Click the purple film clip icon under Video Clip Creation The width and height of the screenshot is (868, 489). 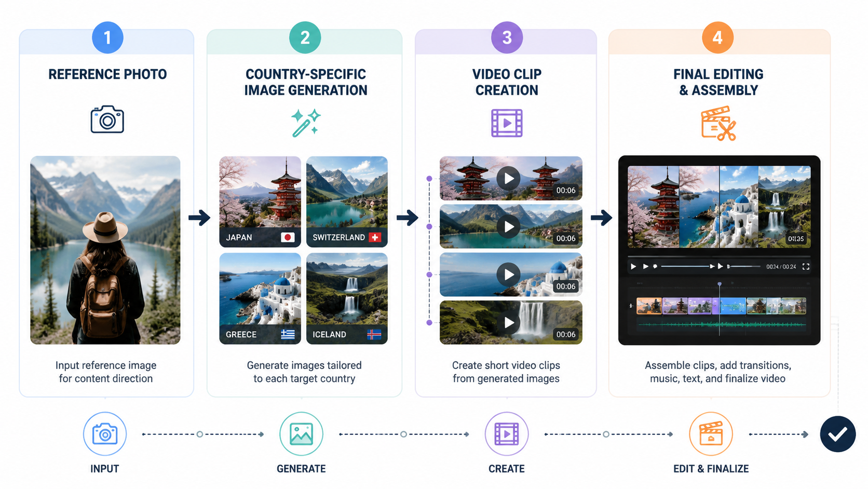(507, 123)
